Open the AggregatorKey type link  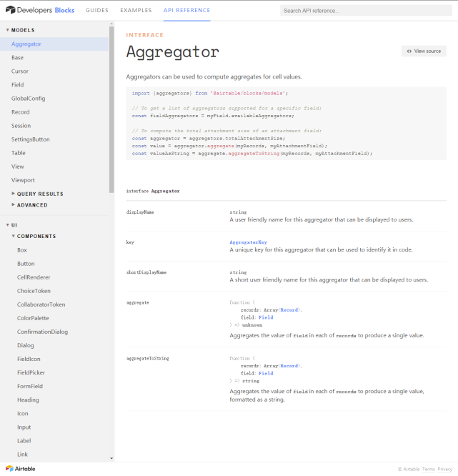coord(248,242)
